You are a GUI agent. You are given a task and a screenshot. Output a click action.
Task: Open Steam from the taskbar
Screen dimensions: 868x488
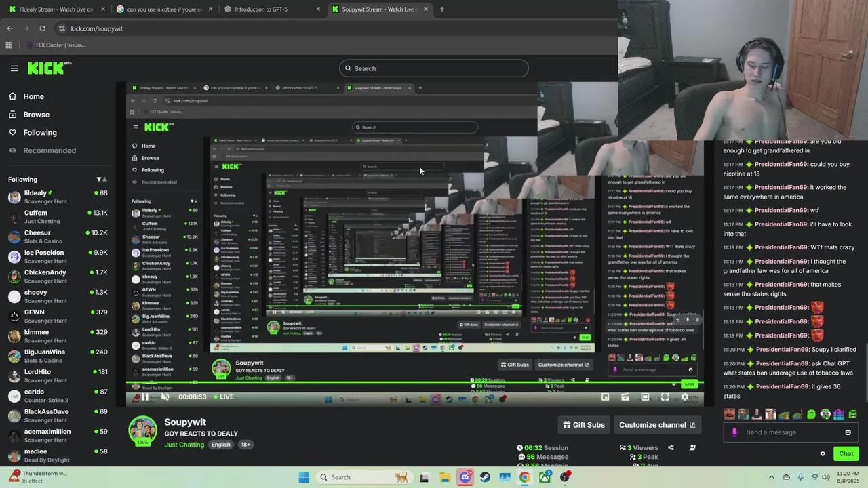[x=485, y=477]
